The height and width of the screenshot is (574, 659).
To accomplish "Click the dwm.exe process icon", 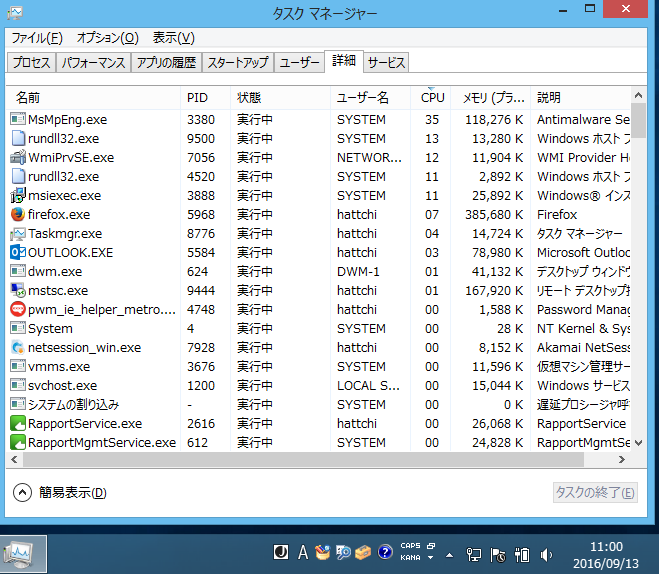I will coord(18,271).
